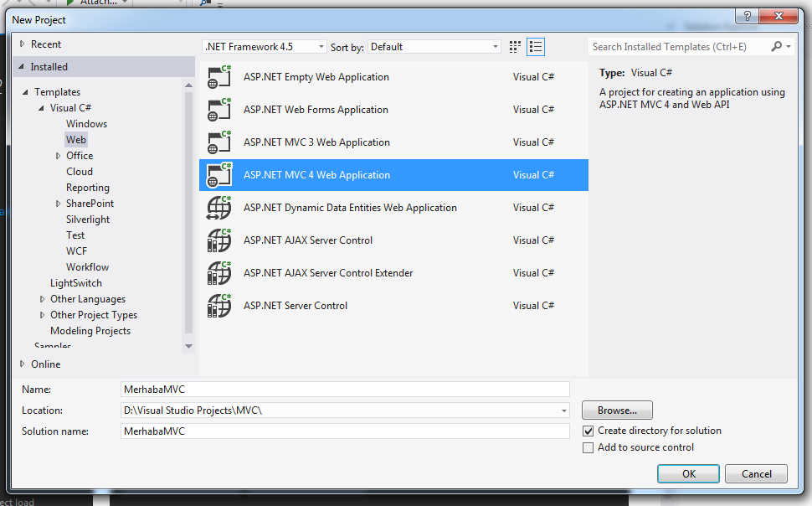
Task: Select the Workflow template category
Action: [x=88, y=267]
